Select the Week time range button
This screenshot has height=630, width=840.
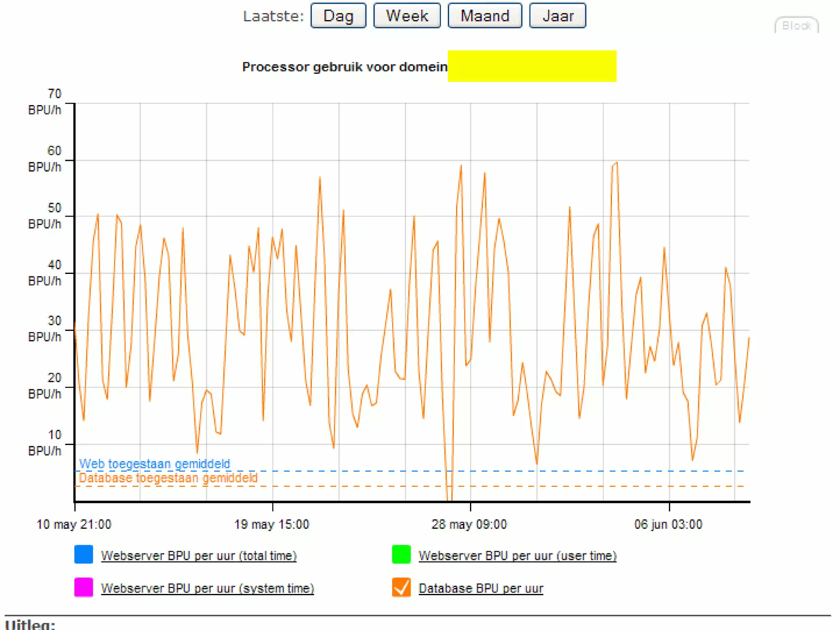click(x=407, y=16)
